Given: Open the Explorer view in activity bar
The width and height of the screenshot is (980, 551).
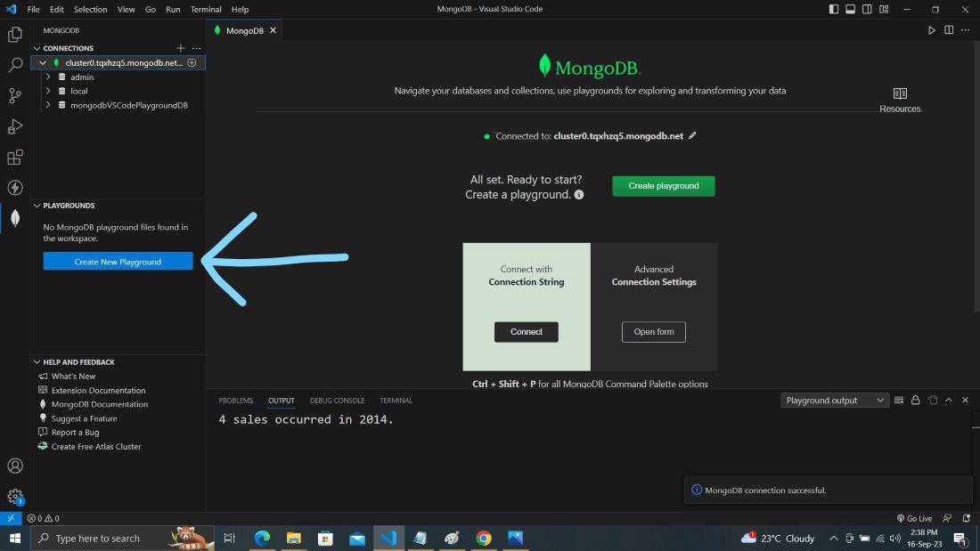Looking at the screenshot, I should click(15, 34).
